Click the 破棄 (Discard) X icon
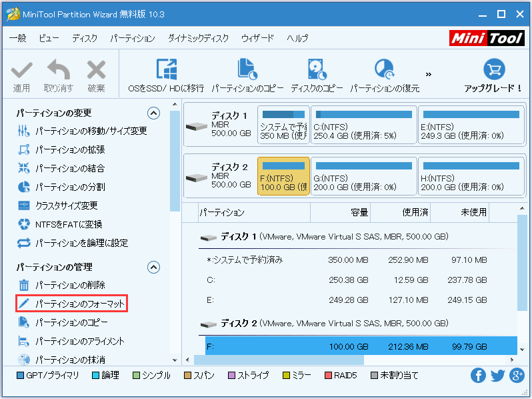532x399 pixels. [x=96, y=69]
